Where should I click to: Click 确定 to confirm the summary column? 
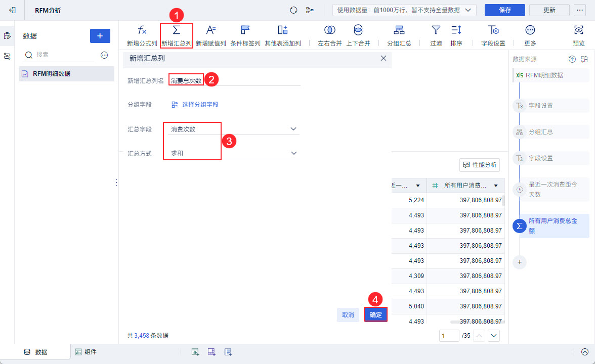click(x=375, y=314)
